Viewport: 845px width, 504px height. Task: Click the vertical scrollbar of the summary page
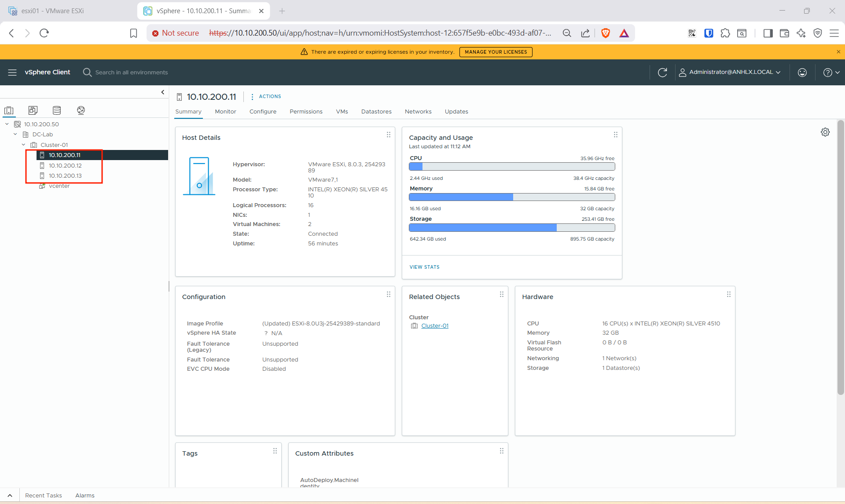(841, 257)
